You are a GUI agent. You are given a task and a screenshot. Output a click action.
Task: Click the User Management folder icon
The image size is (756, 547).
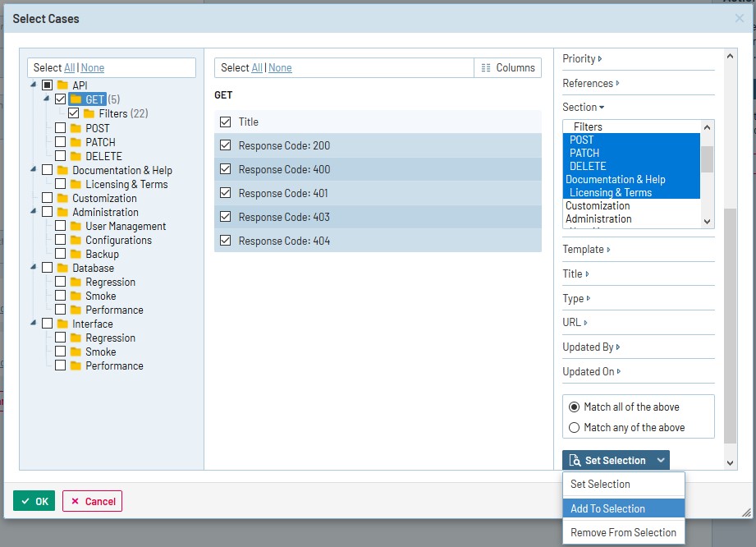(76, 226)
